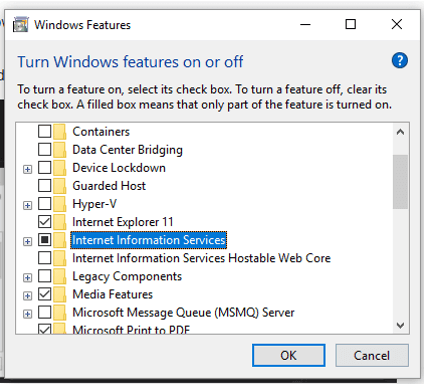Toggle the Internet Information Services filled checkbox
Screen dimensions: 424x384
click(44, 240)
